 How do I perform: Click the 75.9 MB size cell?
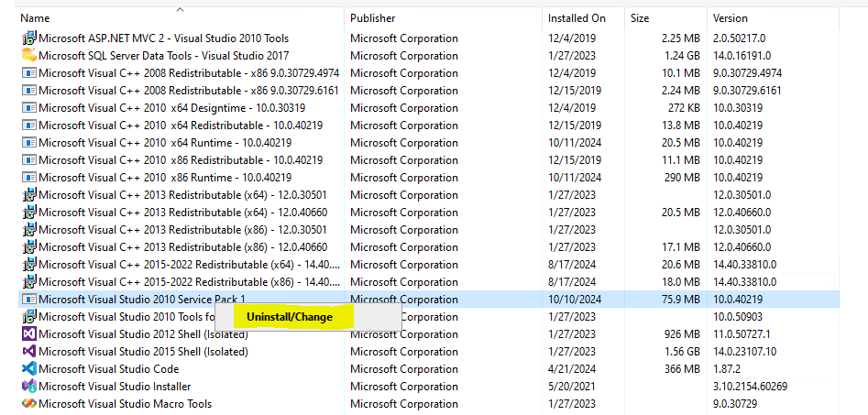click(x=681, y=300)
